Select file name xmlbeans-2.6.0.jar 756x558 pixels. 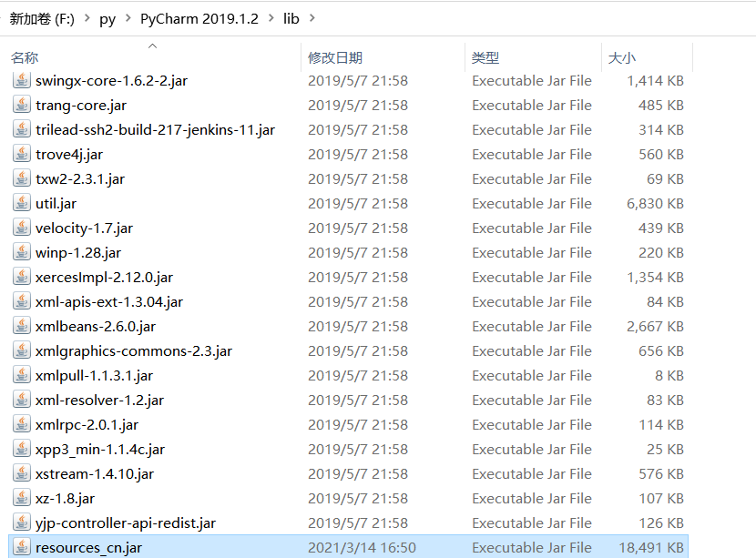[x=96, y=327]
